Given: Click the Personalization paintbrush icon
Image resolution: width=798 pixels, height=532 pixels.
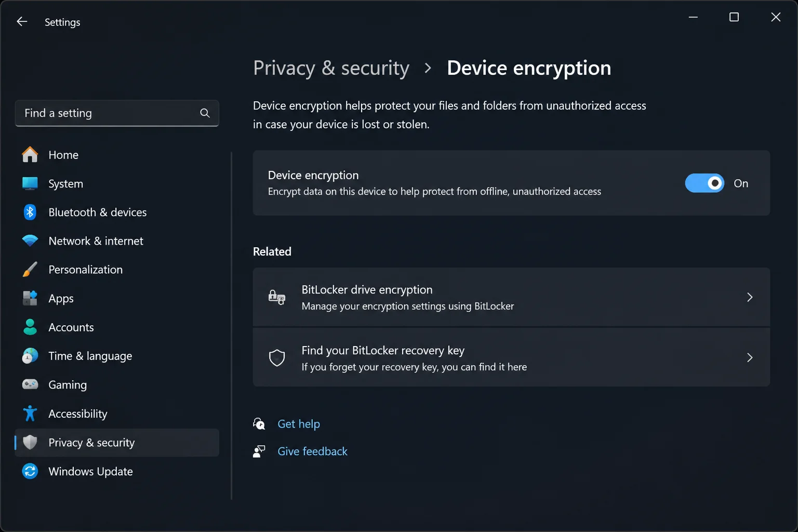Looking at the screenshot, I should click(30, 270).
